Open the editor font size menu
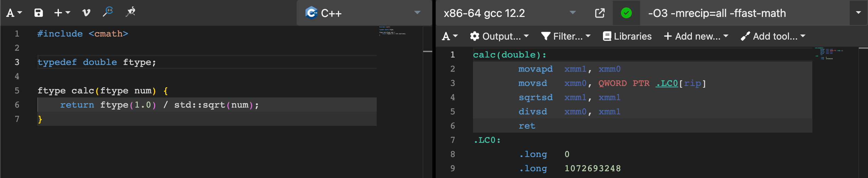This screenshot has height=178, width=868. coord(14,13)
